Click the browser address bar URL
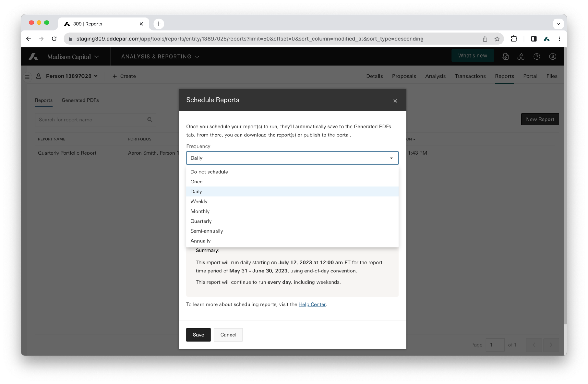 [x=250, y=39]
